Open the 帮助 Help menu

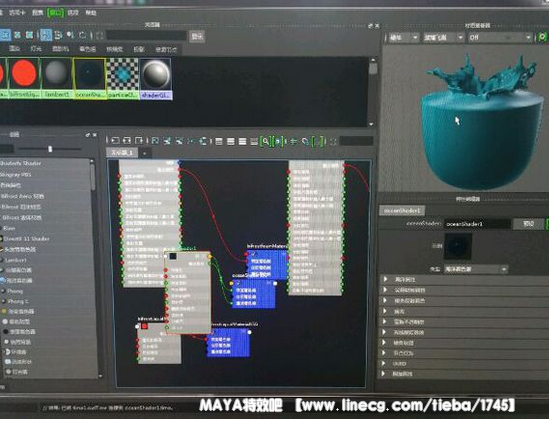tap(91, 13)
